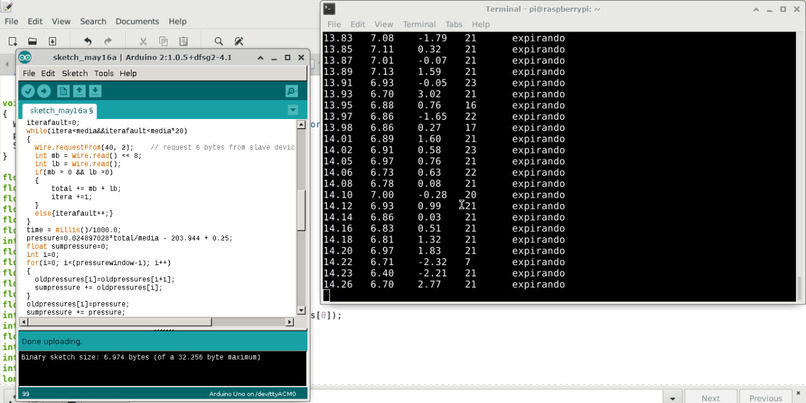806x403 pixels.
Task: Click the save document icon in Mousepad toolbar
Action: [x=52, y=42]
